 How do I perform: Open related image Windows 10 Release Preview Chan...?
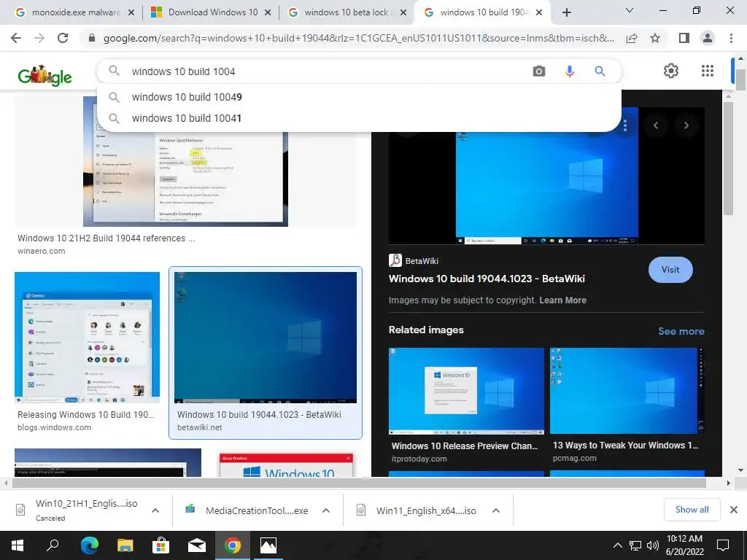coord(466,391)
